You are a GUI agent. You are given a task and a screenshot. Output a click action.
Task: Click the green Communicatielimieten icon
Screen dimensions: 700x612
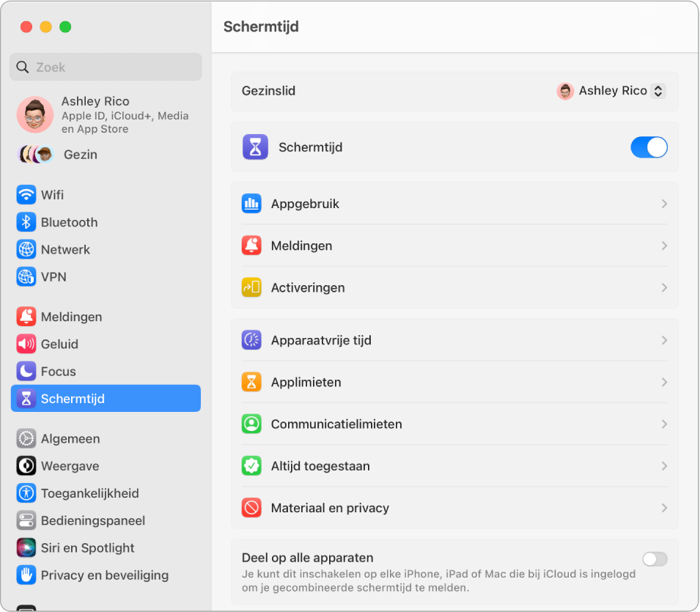coord(252,424)
